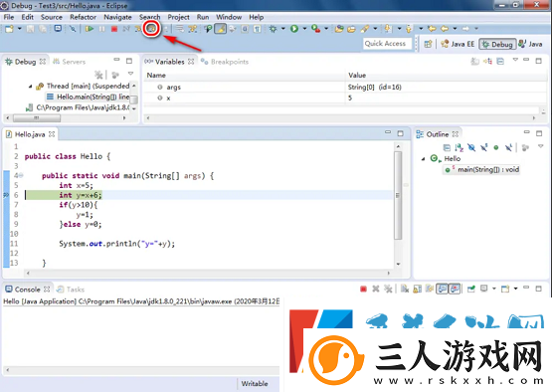
Task: Click the Step Into icon
Action: click(x=138, y=29)
